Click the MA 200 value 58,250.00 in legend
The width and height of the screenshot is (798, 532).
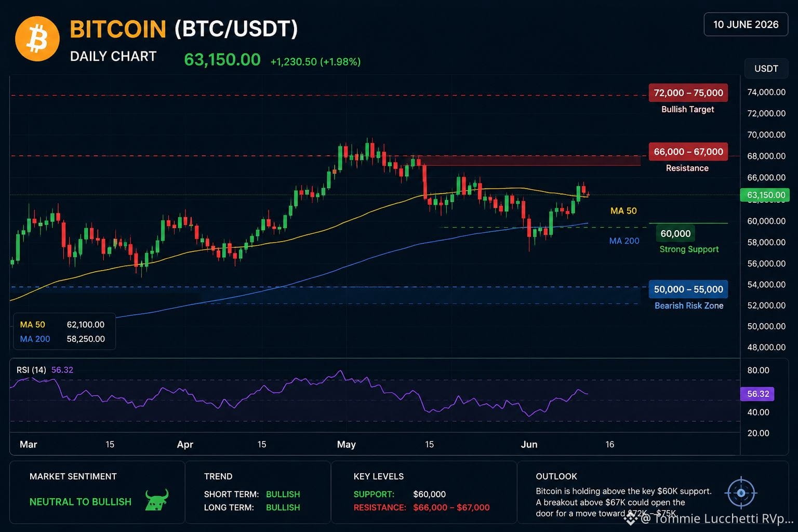(86, 339)
